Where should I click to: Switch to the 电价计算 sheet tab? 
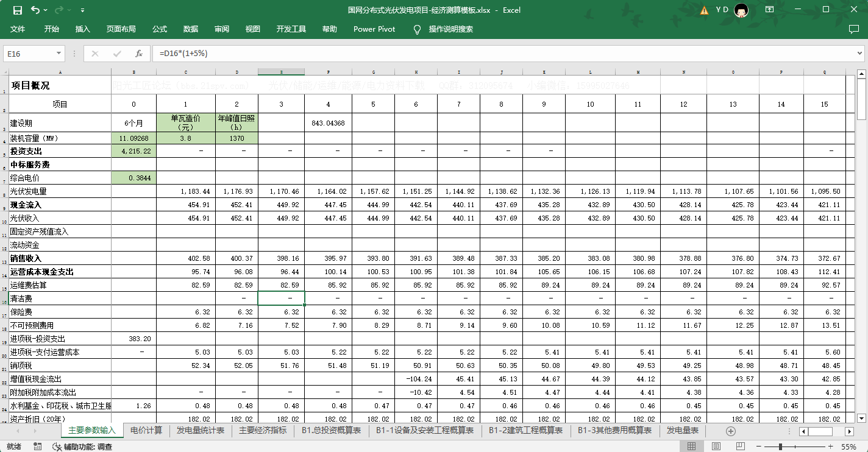[x=146, y=431]
